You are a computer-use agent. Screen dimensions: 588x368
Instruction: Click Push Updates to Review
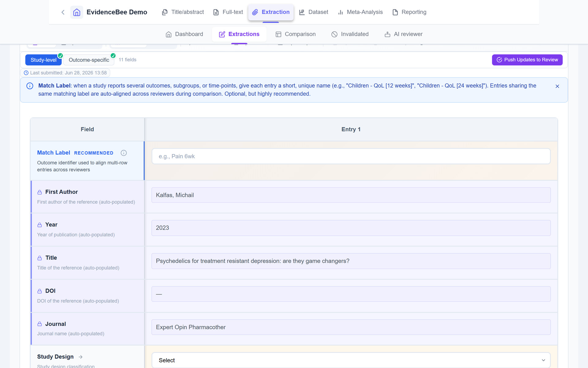(x=527, y=60)
